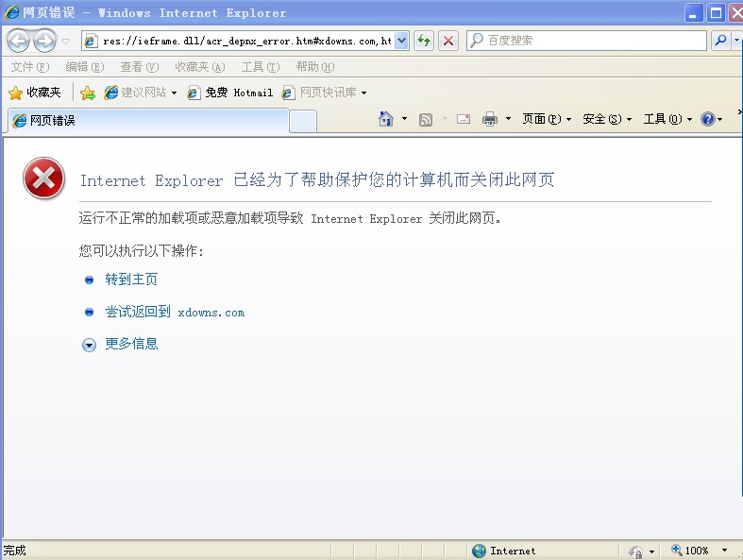Open the 工具(T) menu in menu bar
Viewport: 743px width, 560px height.
261,67
